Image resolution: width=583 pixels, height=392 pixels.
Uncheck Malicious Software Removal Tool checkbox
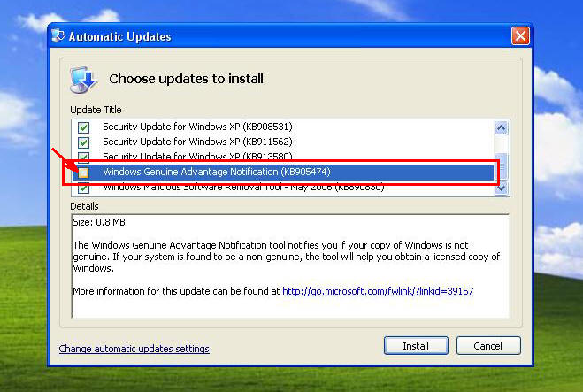click(84, 188)
